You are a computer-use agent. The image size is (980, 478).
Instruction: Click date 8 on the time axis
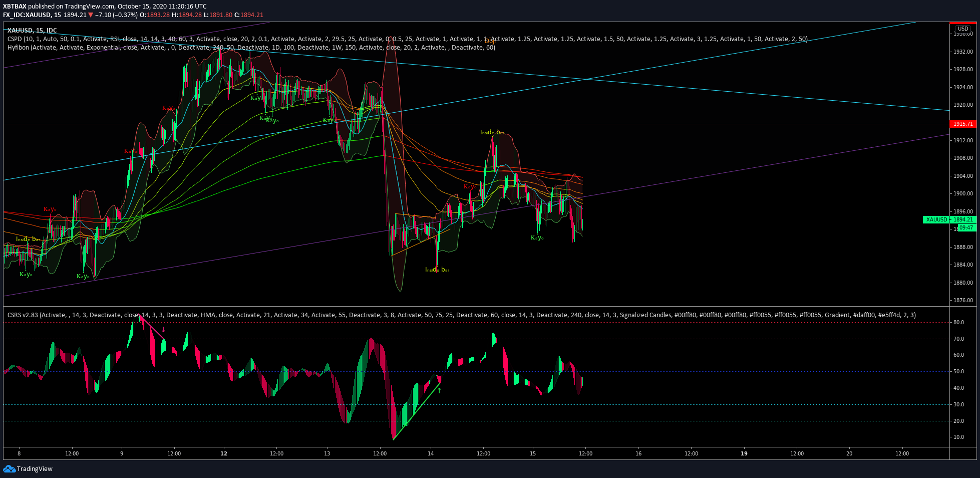tap(19, 453)
